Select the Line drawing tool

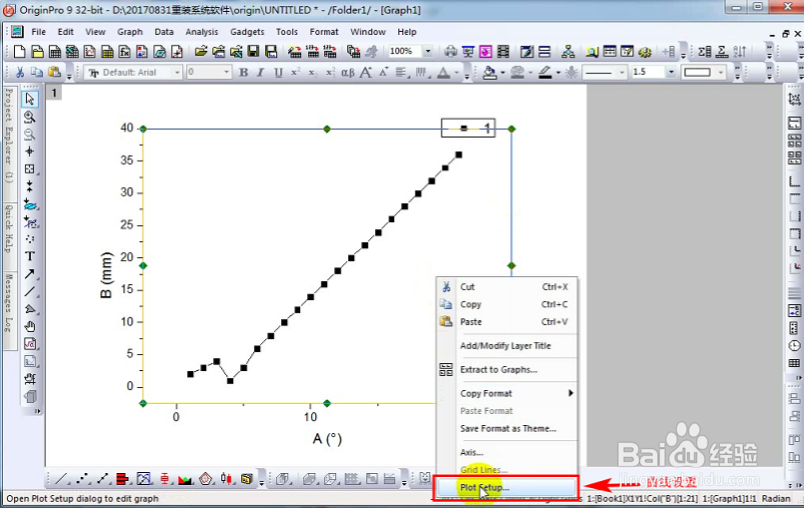click(x=30, y=291)
